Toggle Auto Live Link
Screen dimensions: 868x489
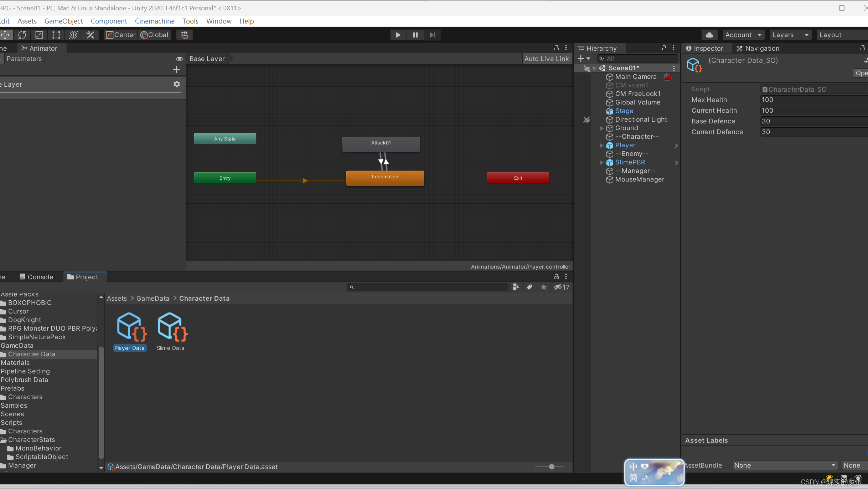546,59
